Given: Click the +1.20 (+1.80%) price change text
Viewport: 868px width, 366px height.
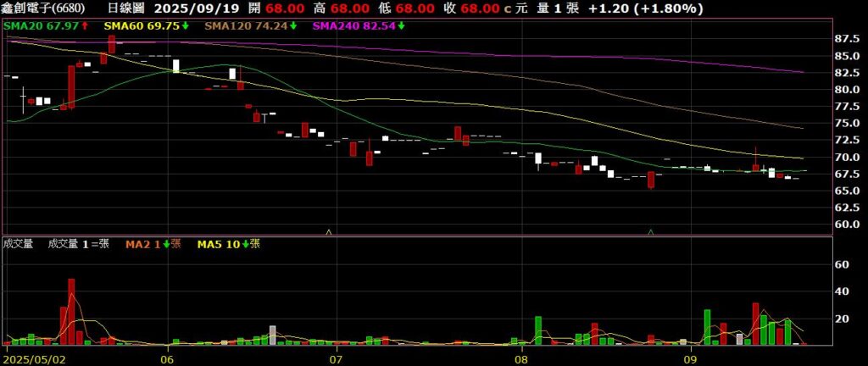Looking at the screenshot, I should point(646,8).
